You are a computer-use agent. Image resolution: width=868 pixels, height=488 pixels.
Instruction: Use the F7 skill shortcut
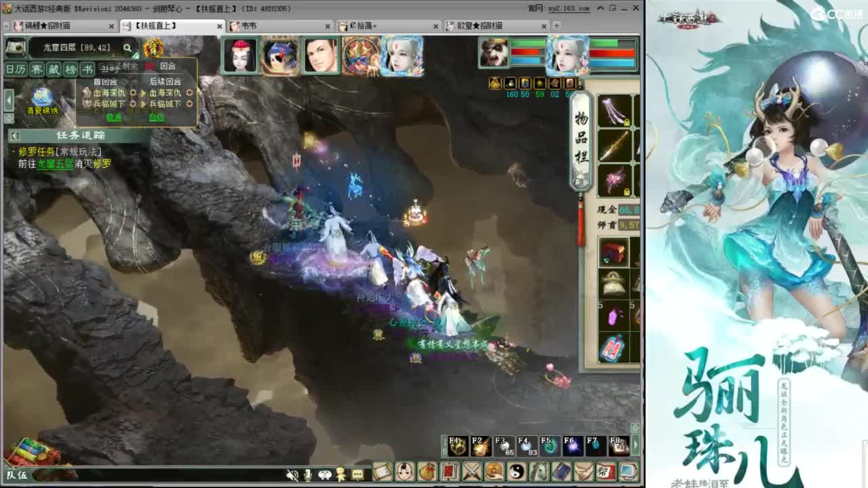596,445
